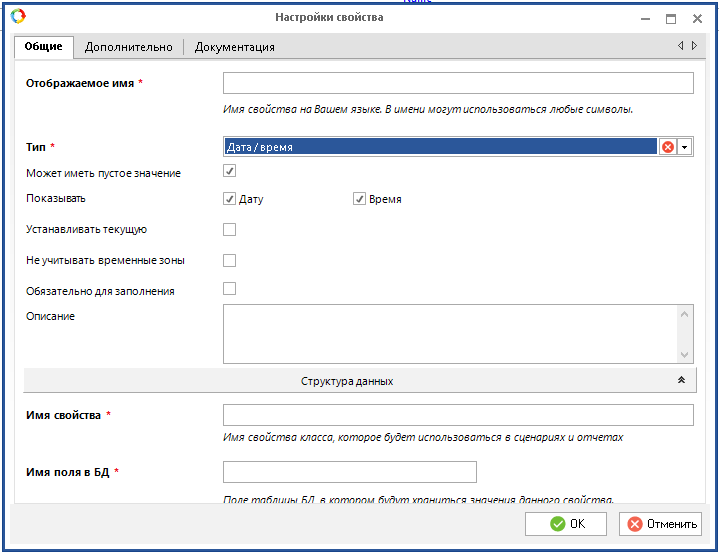This screenshot has height=555, width=719.
Task: Click the Отображаемое имя input field
Action: (458, 83)
